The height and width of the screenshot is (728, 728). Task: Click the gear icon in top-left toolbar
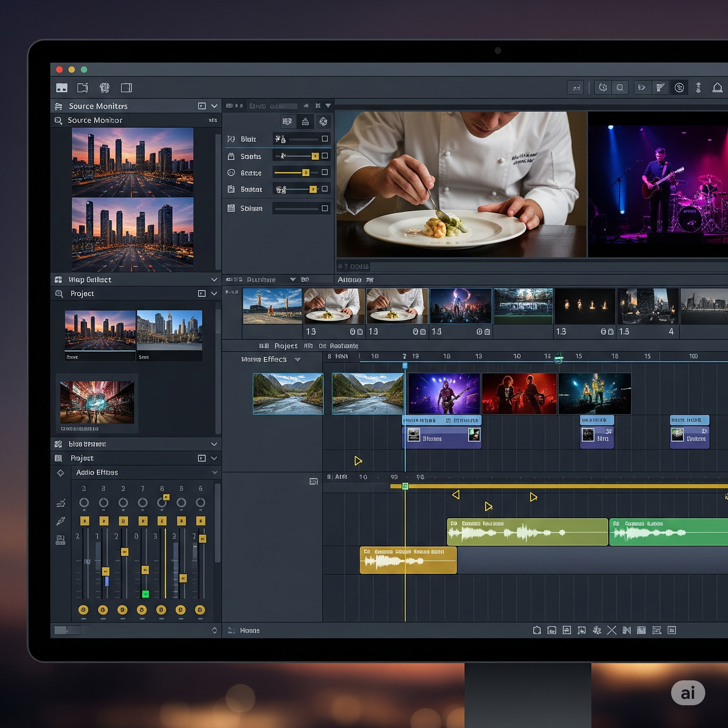coord(105,88)
